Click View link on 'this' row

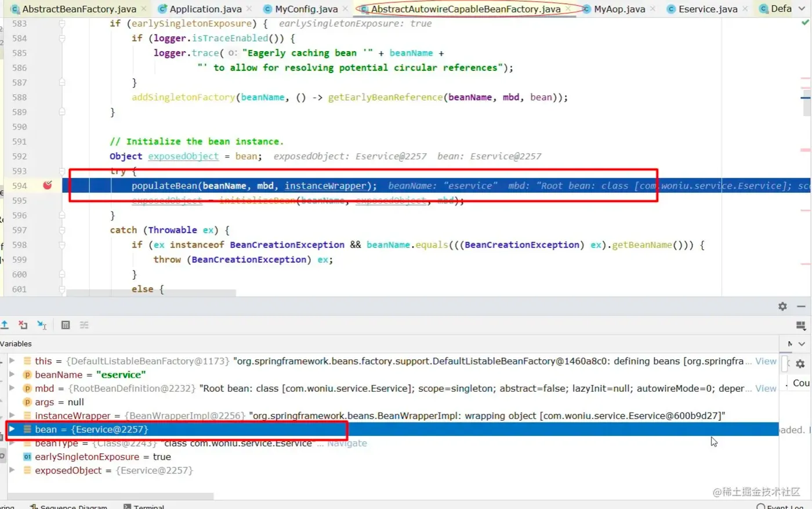pos(766,361)
